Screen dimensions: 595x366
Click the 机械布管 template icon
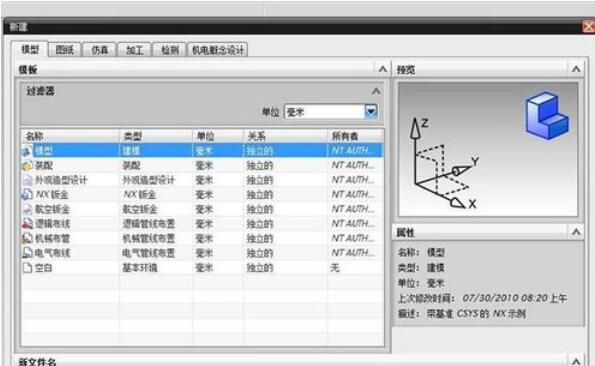pyautogui.click(x=27, y=239)
